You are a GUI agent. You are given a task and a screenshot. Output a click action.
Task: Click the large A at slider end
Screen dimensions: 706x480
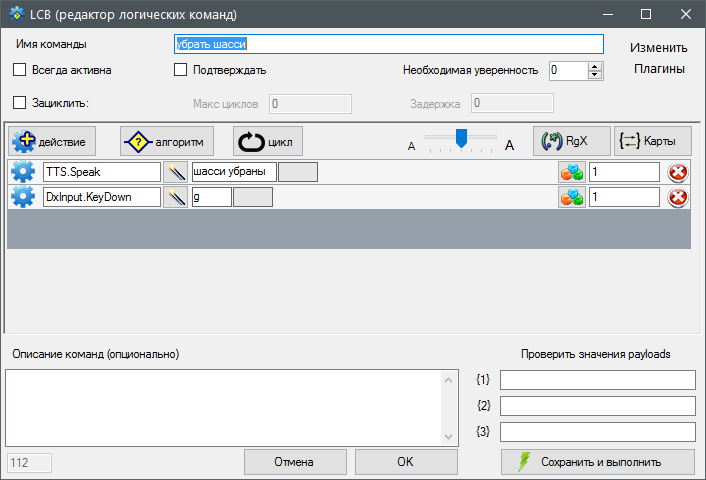[509, 145]
